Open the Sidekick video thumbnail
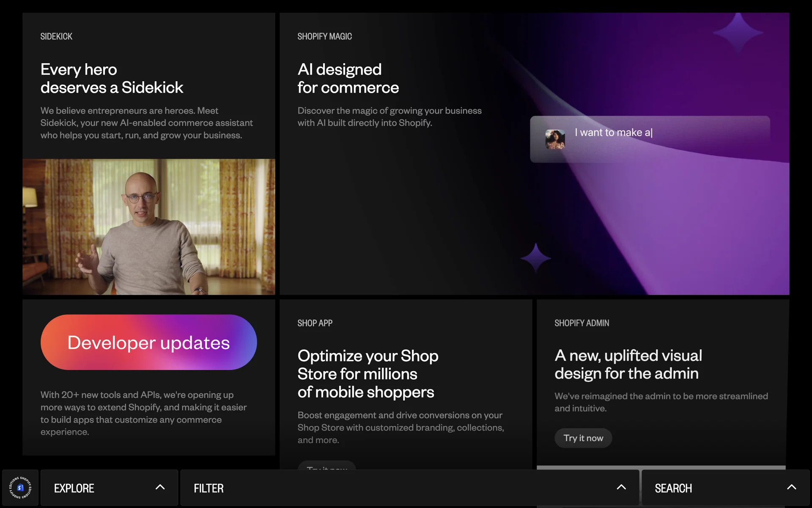 [x=148, y=226]
